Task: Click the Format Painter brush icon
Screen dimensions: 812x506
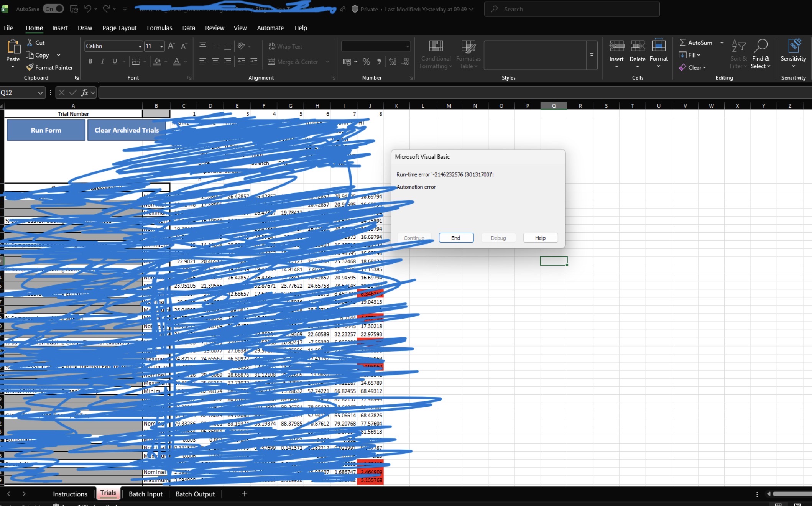Action: coord(30,67)
